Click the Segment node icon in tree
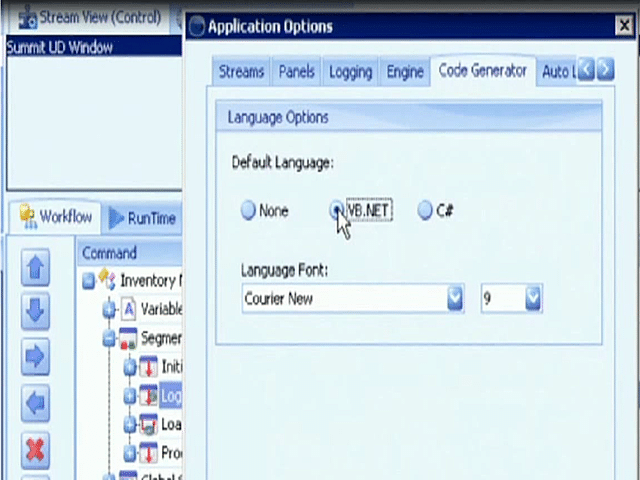Viewport: 640px width, 480px height. (x=129, y=338)
